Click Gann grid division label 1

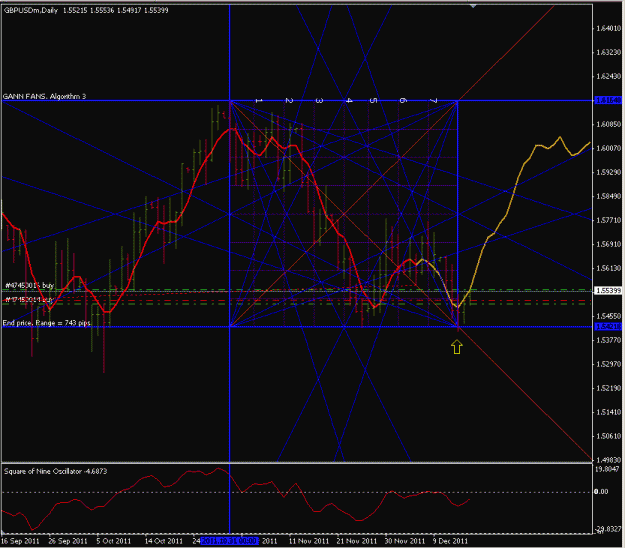(259, 101)
